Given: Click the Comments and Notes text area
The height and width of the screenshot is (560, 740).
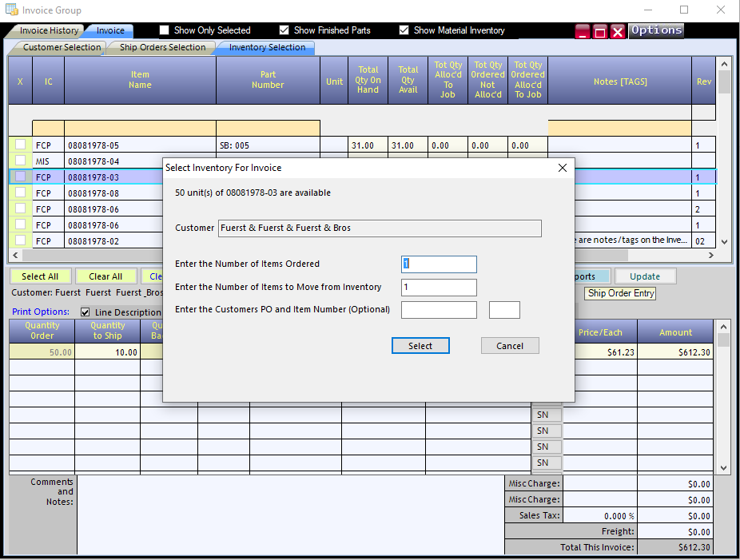Looking at the screenshot, I should [291, 514].
